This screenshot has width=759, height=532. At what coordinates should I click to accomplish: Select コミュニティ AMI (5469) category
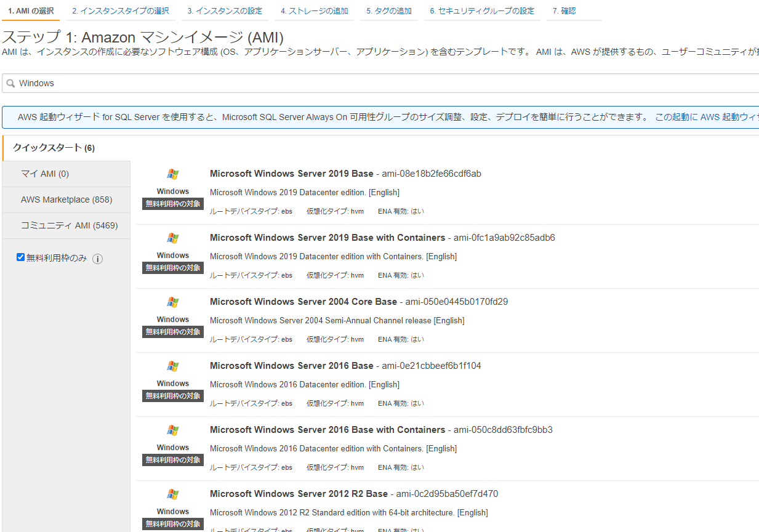tap(66, 226)
